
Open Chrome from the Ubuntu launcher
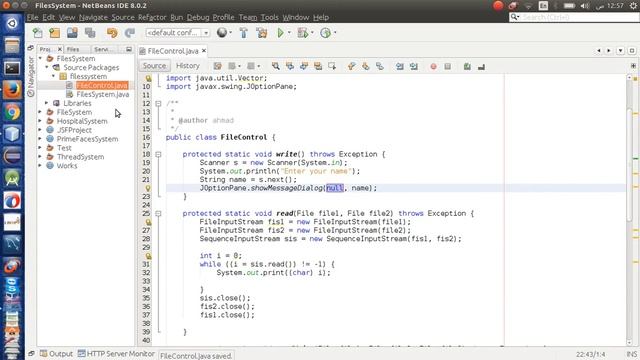[x=12, y=112]
